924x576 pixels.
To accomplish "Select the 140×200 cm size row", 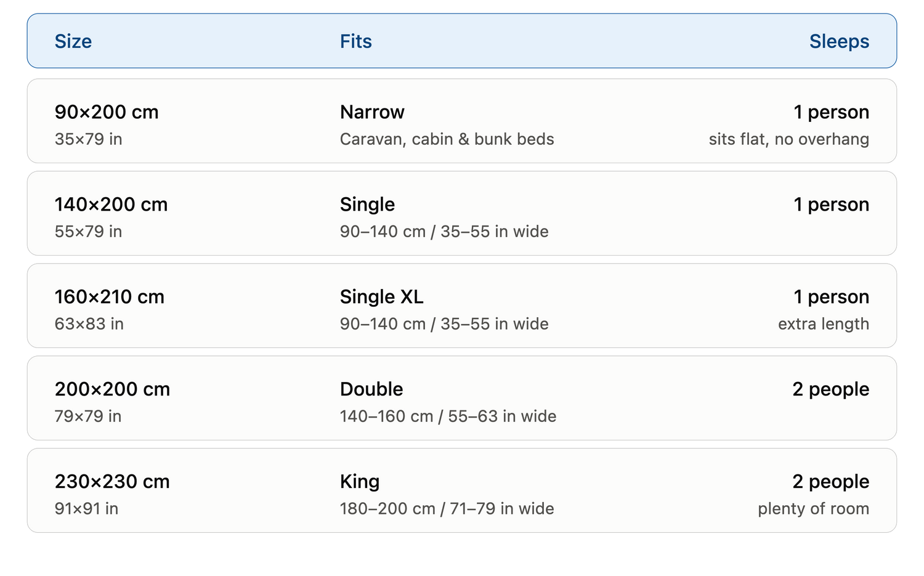I will pyautogui.click(x=462, y=213).
